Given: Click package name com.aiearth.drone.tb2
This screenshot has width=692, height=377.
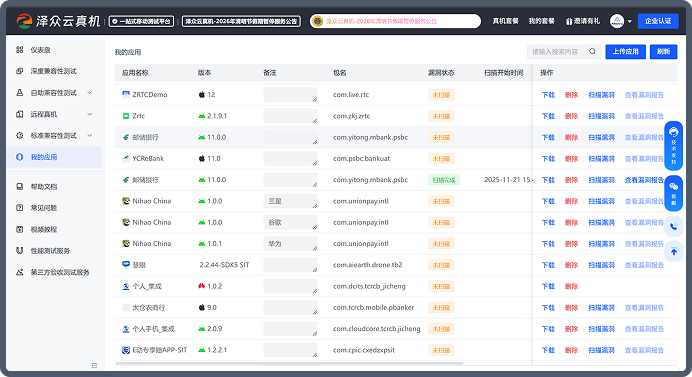Looking at the screenshot, I should [368, 265].
